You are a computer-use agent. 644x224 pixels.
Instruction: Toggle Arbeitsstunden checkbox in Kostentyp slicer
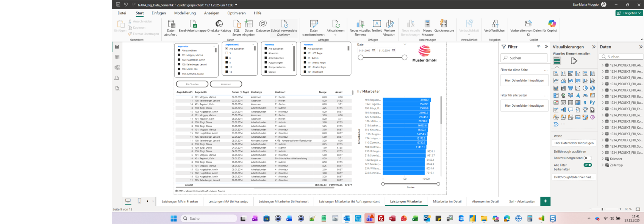[266, 58]
